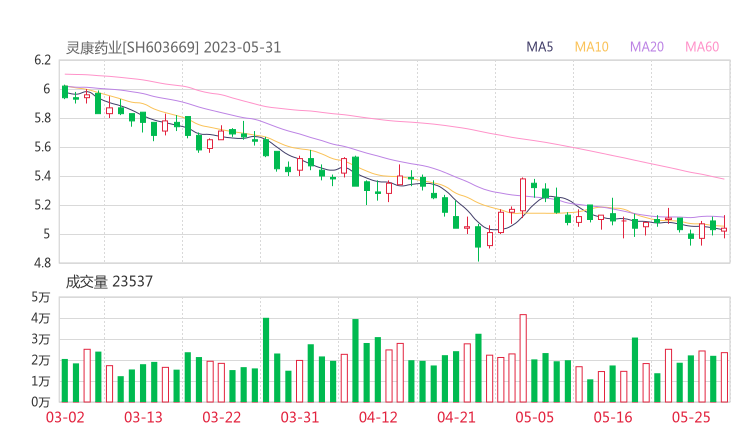Click the 5.6 price axis label
Viewport: 740px width, 440px height.
click(42, 147)
